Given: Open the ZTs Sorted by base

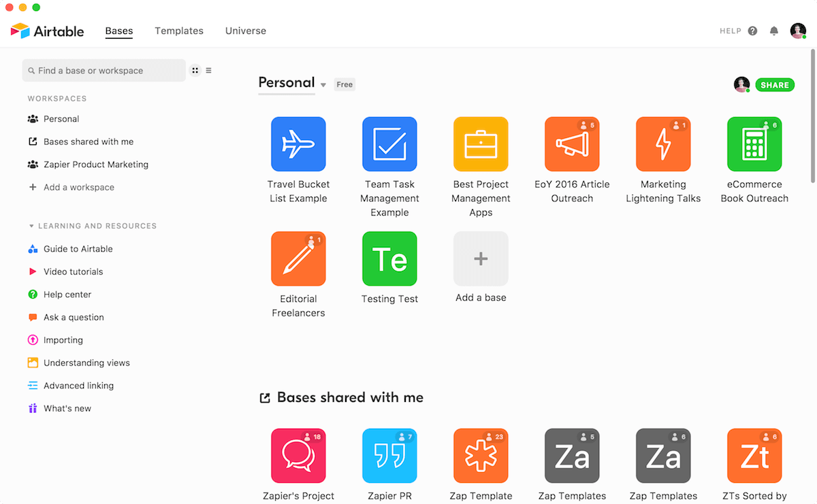Looking at the screenshot, I should tap(754, 455).
